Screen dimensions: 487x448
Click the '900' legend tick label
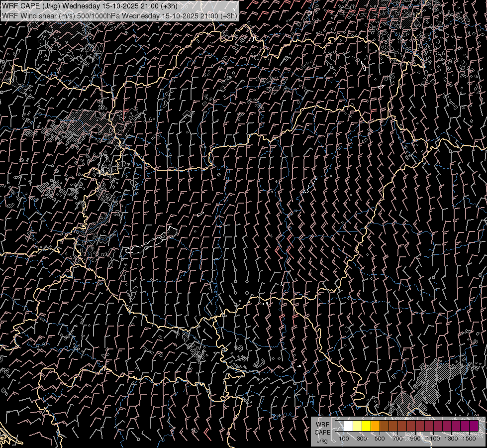415,439
